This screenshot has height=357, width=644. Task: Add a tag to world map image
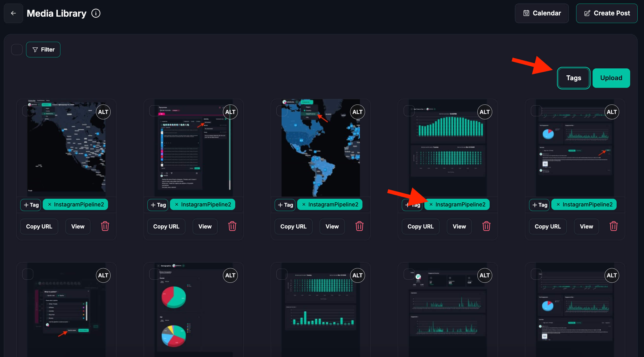point(285,205)
